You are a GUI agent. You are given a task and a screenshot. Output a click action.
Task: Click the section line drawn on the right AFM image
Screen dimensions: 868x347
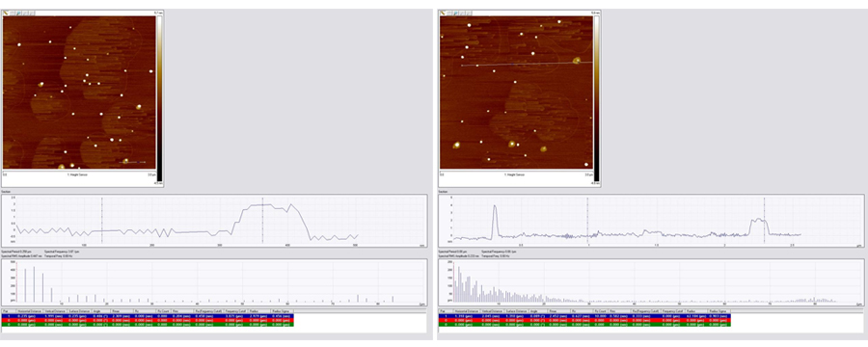[x=527, y=65]
